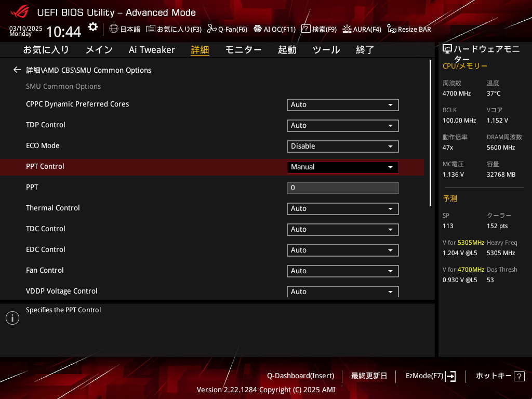The height and width of the screenshot is (399, 532).
Task: Open CPPC Dynamic Preferred Cores dropdown
Action: (343, 105)
